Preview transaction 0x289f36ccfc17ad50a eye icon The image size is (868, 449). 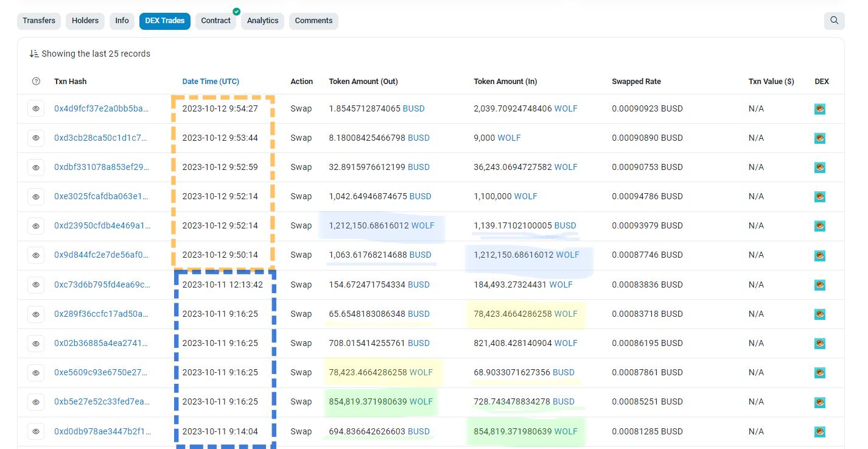36,314
